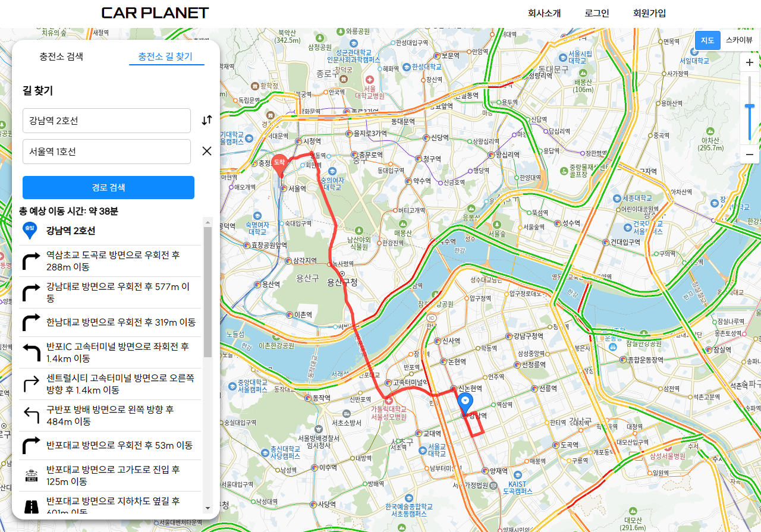
Task: Select step text 반포IC 고속터미널 방면으로 좌회전
Action: click(118, 352)
